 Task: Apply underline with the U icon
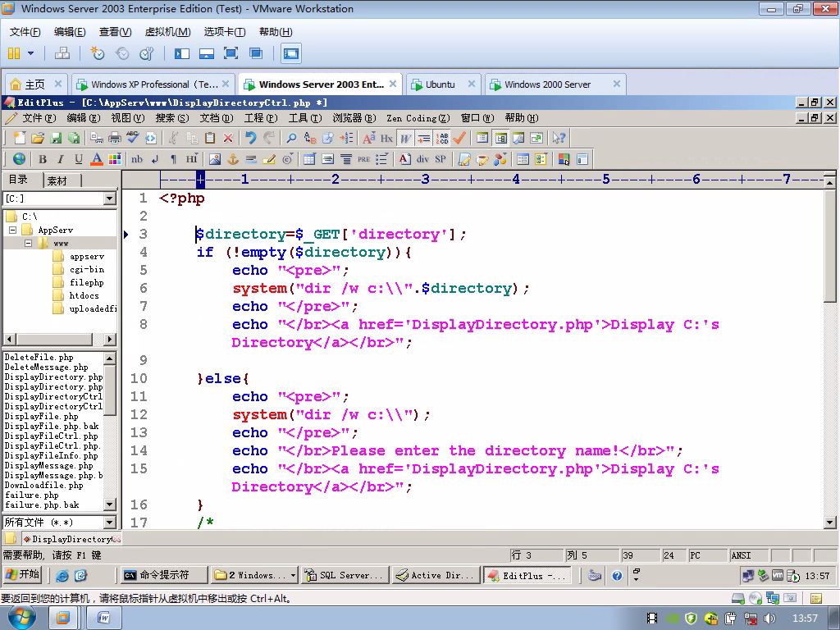click(79, 159)
